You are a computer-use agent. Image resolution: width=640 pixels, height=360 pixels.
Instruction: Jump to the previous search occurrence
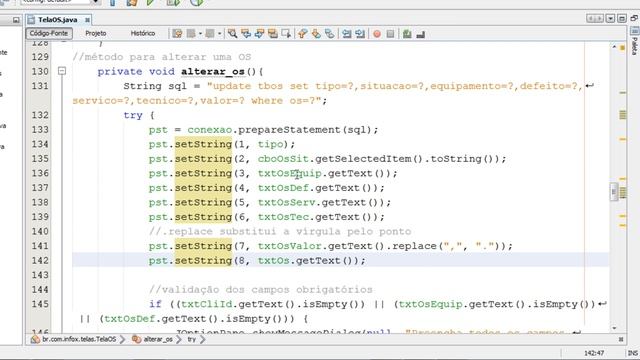pyautogui.click(x=246, y=33)
